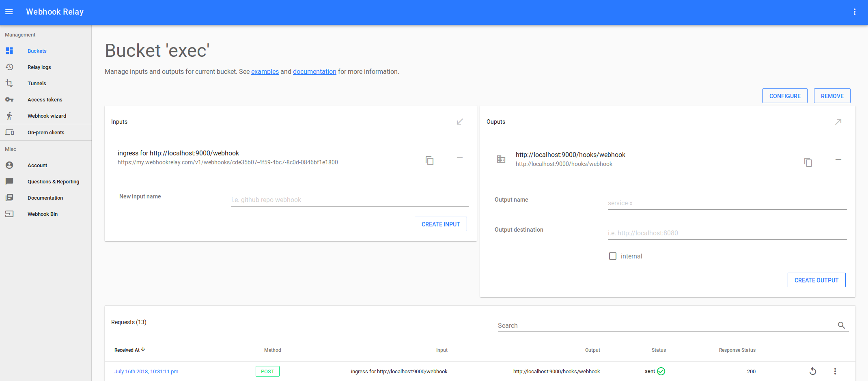Focus the New input name field
The width and height of the screenshot is (868, 381).
tap(349, 200)
